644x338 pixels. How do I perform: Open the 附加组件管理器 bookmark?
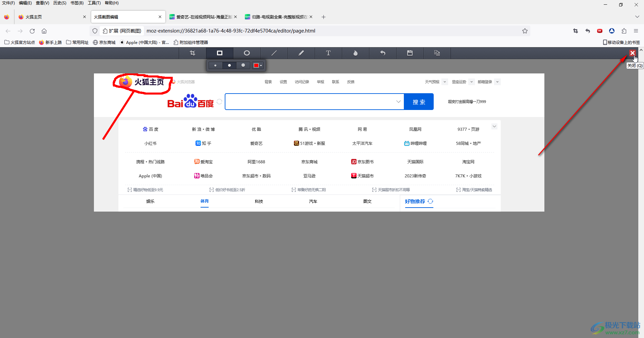(191, 42)
